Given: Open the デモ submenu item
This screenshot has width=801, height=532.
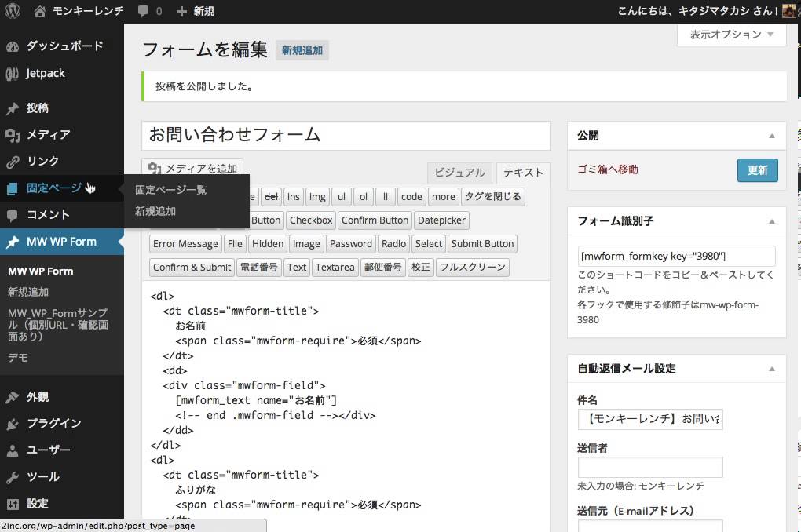Looking at the screenshot, I should (18, 358).
